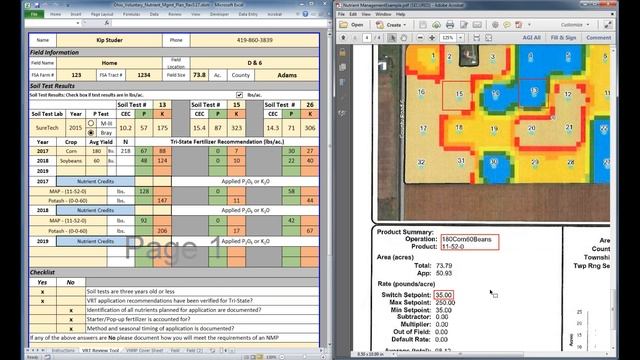Viewport: 640px width, 360px height.
Task: Click the Insert Function fx icon in Excel
Action: [107, 23]
